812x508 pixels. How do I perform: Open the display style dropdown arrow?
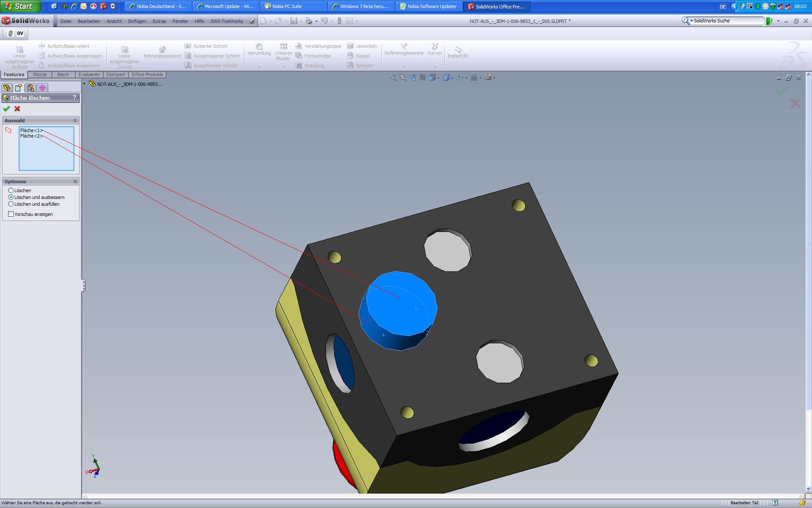[x=452, y=78]
